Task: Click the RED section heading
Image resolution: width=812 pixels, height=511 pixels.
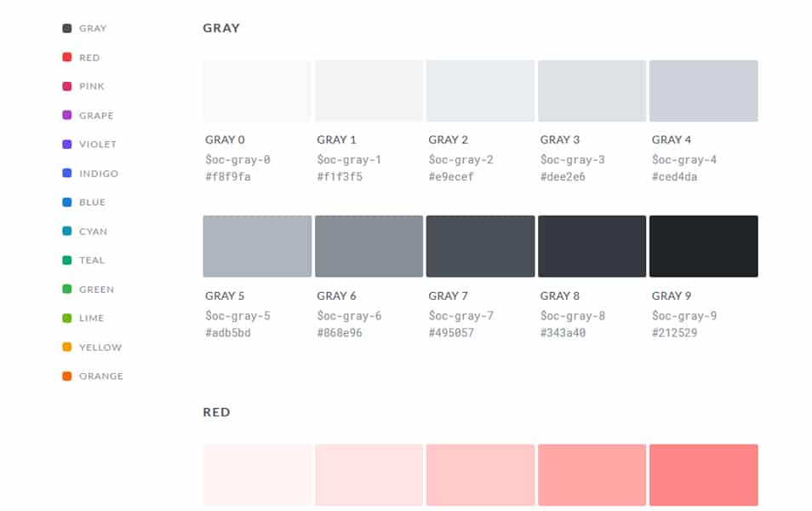Action: tap(217, 411)
